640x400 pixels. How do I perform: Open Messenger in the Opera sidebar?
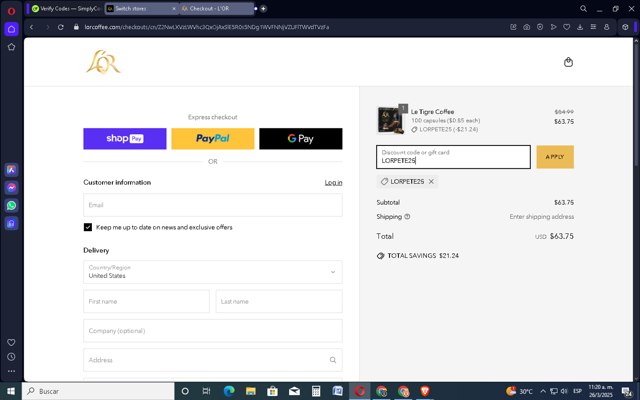click(x=11, y=188)
